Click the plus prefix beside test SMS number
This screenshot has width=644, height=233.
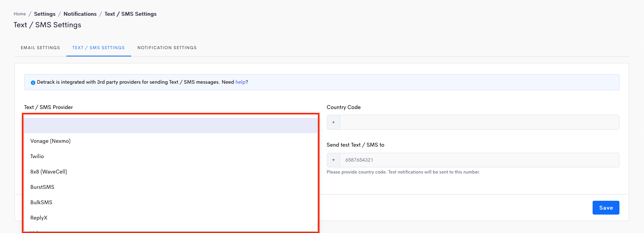point(333,160)
